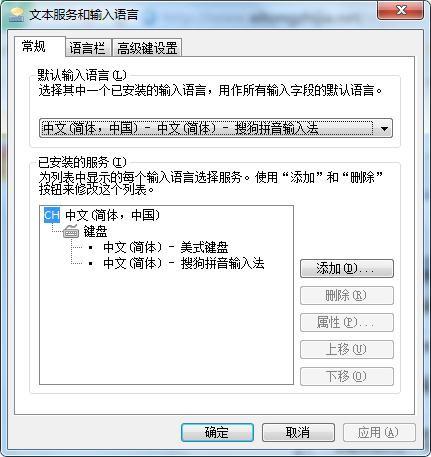431x457 pixels.
Task: Click the 应用(A) button
Action: click(379, 433)
